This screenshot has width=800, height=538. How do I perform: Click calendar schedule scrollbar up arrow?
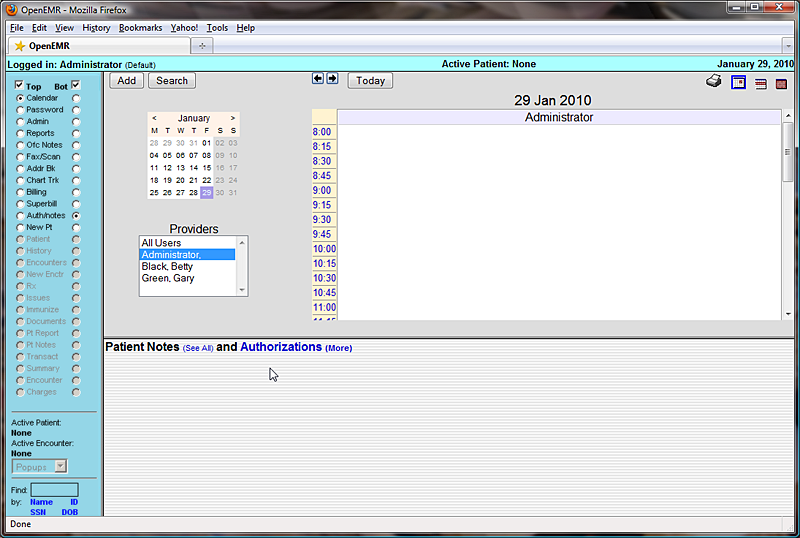[788, 116]
